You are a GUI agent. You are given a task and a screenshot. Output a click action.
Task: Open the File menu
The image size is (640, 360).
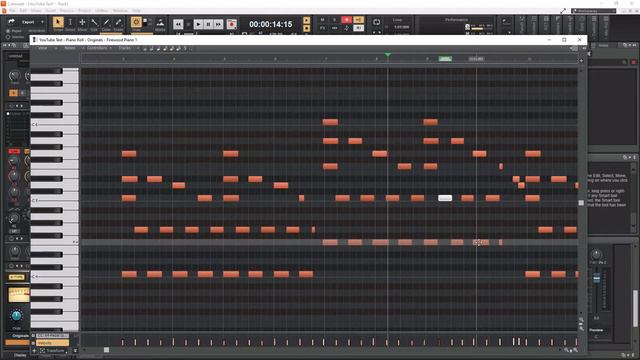[x=12, y=11]
